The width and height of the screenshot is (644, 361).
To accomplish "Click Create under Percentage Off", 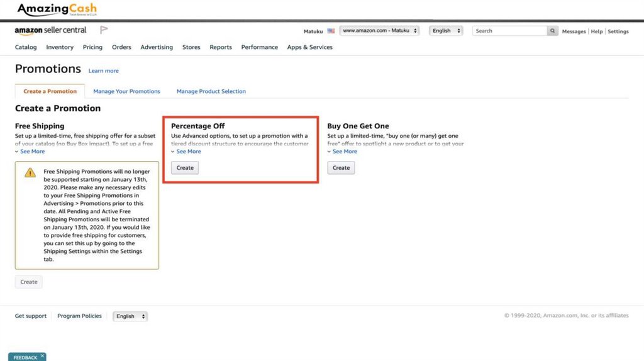I will (x=185, y=167).
